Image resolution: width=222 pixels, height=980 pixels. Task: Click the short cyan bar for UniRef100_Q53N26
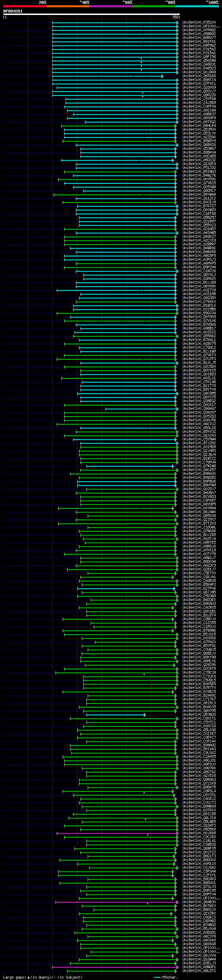click(x=116, y=714)
